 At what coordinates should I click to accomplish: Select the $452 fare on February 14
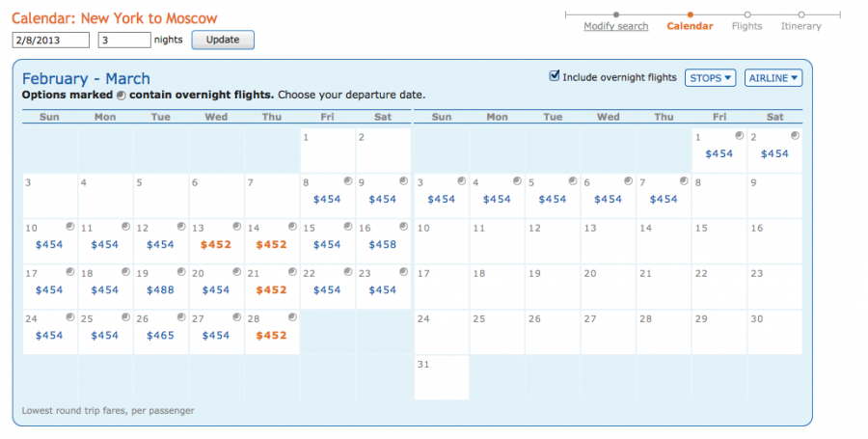[x=271, y=245]
